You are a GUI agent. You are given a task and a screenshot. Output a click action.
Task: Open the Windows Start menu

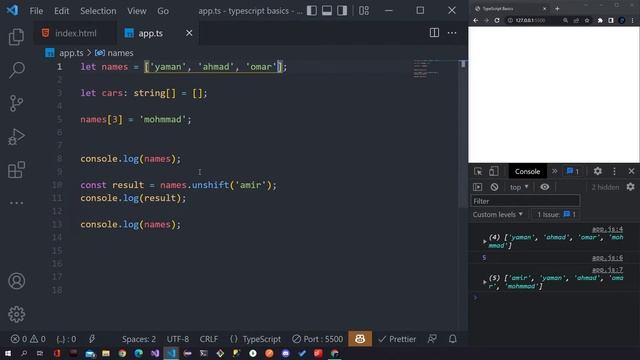(8, 353)
